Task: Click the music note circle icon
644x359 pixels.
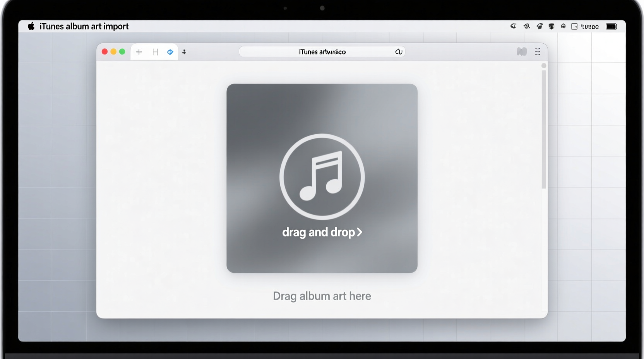Action: coord(322,177)
